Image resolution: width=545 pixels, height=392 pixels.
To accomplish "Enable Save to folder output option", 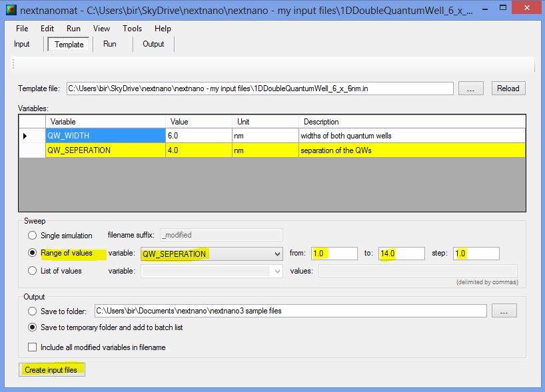I will (x=32, y=311).
